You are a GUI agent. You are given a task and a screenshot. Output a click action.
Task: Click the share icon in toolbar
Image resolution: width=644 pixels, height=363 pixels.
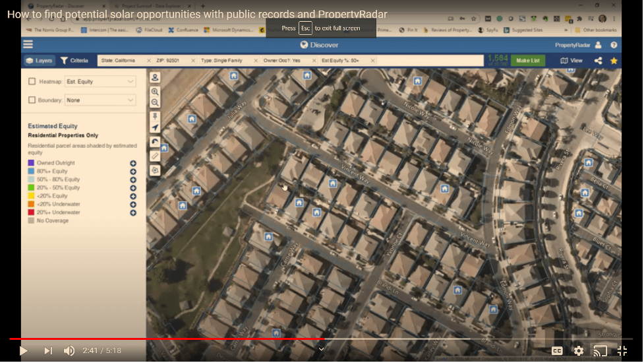pyautogui.click(x=598, y=61)
